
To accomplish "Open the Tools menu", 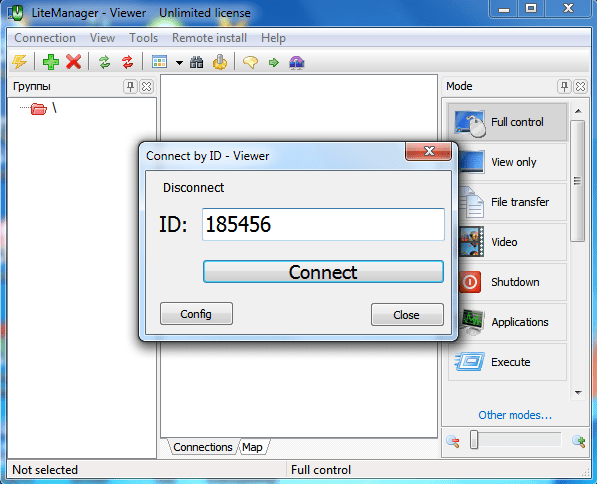I will tap(144, 38).
